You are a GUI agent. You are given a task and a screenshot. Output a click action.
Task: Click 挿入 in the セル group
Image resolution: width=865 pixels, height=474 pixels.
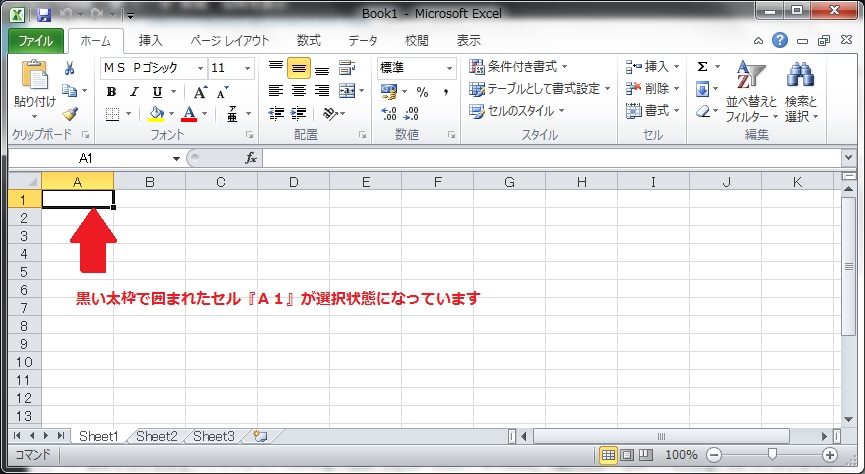653,67
